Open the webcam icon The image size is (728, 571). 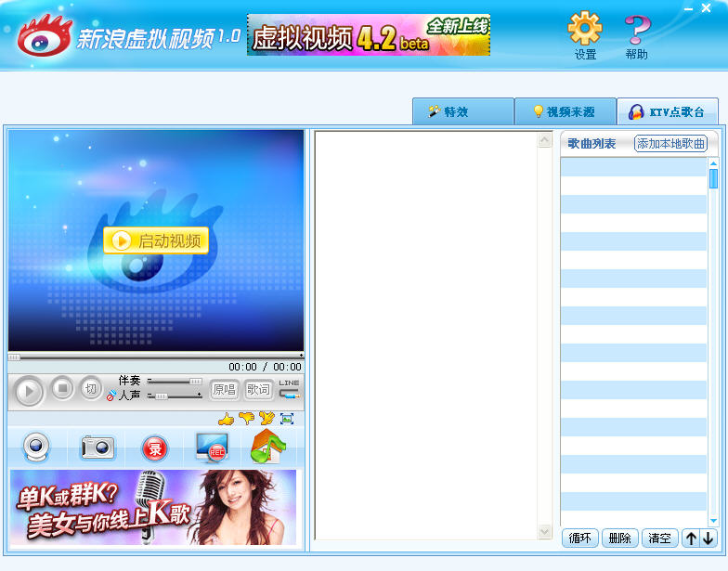tap(36, 448)
